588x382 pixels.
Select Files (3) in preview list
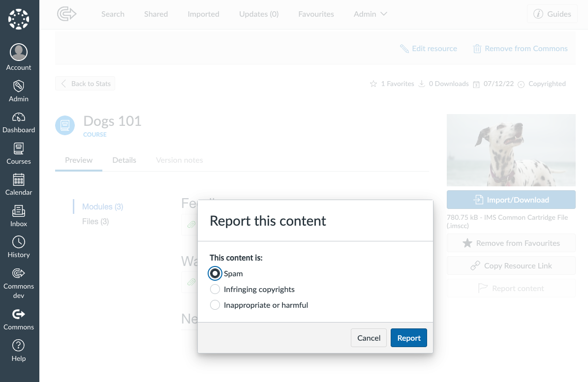tap(95, 222)
